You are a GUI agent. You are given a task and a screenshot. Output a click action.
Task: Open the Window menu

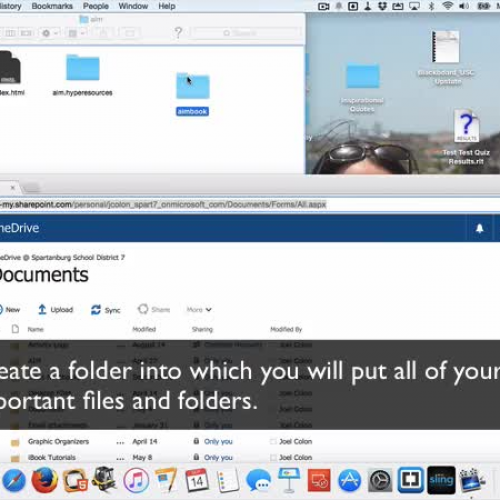pos(133,6)
